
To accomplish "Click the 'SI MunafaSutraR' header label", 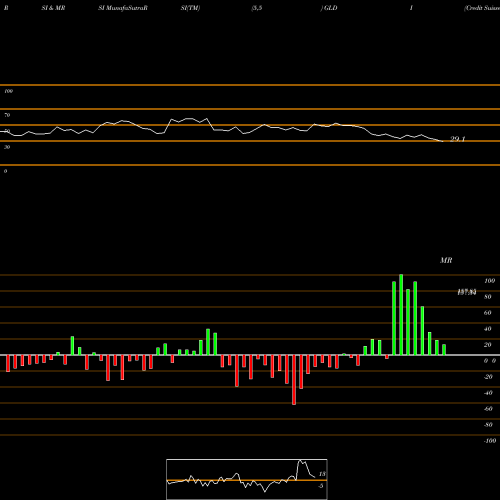I will pyautogui.click(x=123, y=8).
